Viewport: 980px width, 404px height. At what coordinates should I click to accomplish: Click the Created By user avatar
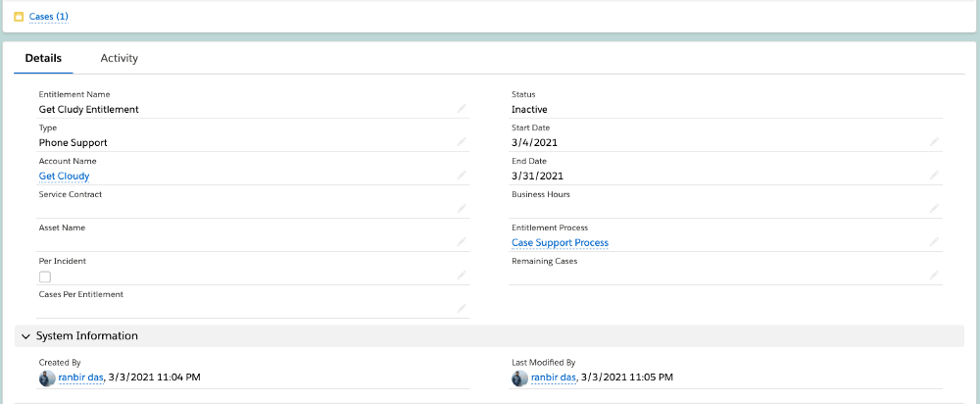tap(47, 378)
